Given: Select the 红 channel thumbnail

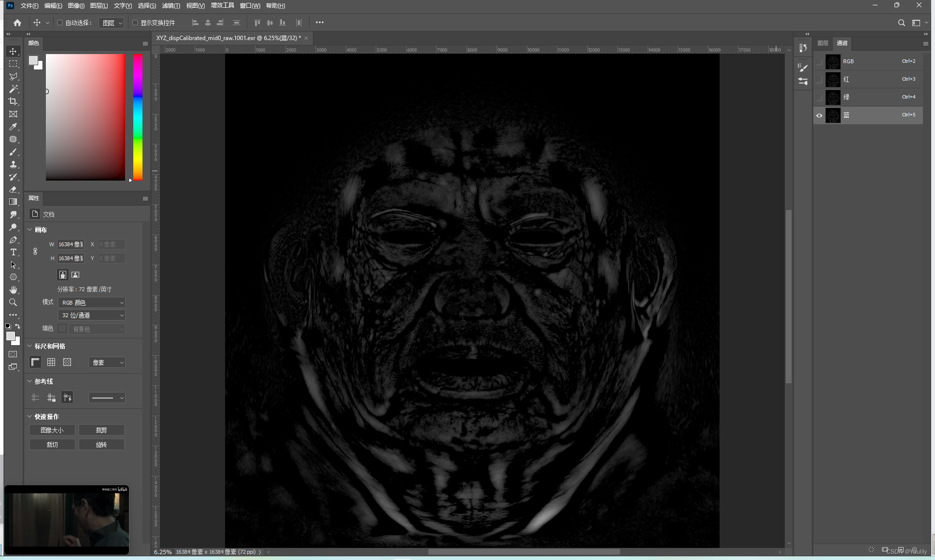Looking at the screenshot, I should [x=833, y=79].
